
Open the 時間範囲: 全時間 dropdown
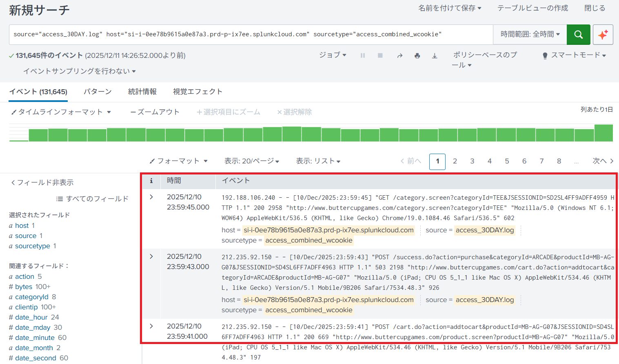click(x=530, y=35)
